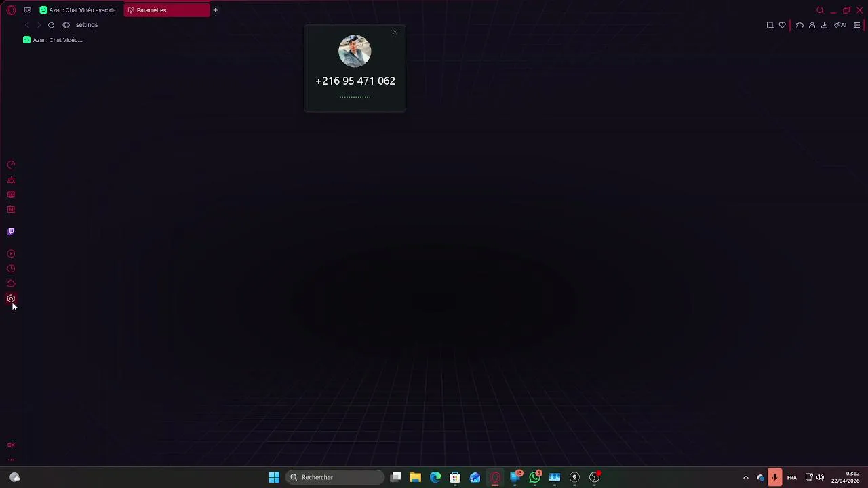This screenshot has width=868, height=488.
Task: Open GX Cleaner in the sidebar
Action: [x=11, y=180]
